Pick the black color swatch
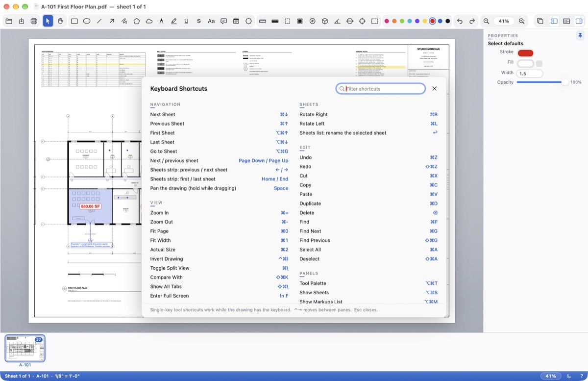Viewport: 588px width, 381px height. pyautogui.click(x=448, y=21)
